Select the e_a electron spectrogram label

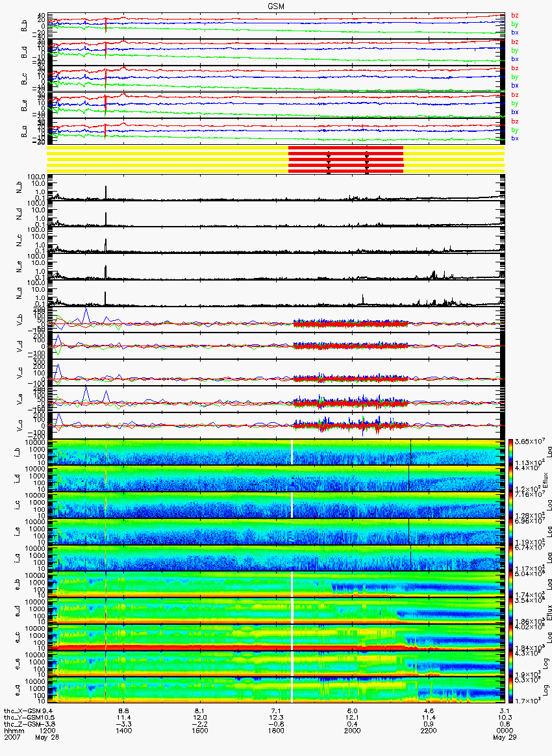tap(17, 691)
